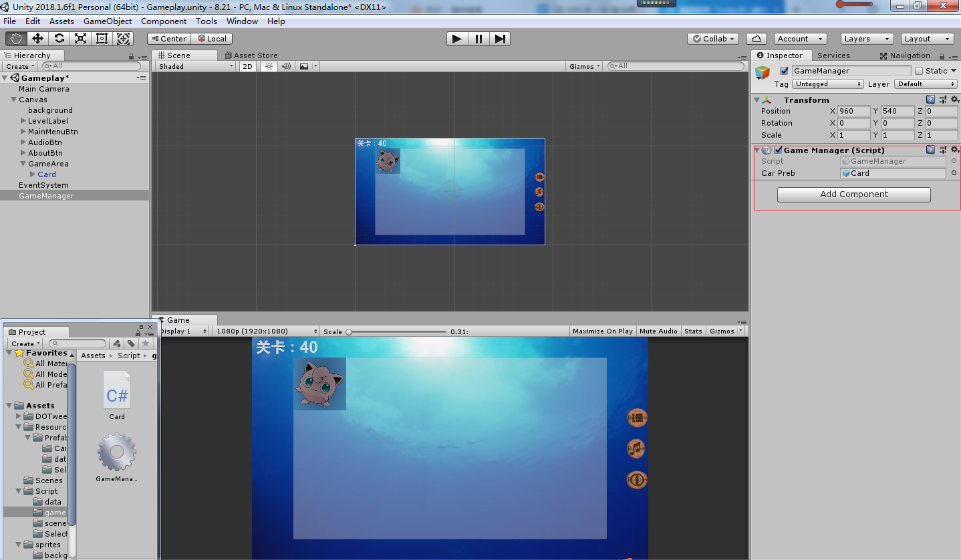Select the Rect tool
Viewport: 961px width, 560px height.
(102, 39)
